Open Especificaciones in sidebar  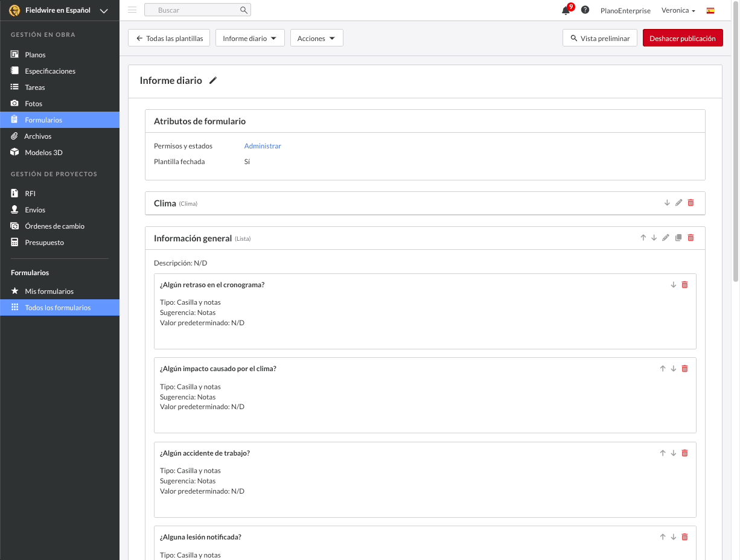click(60, 71)
